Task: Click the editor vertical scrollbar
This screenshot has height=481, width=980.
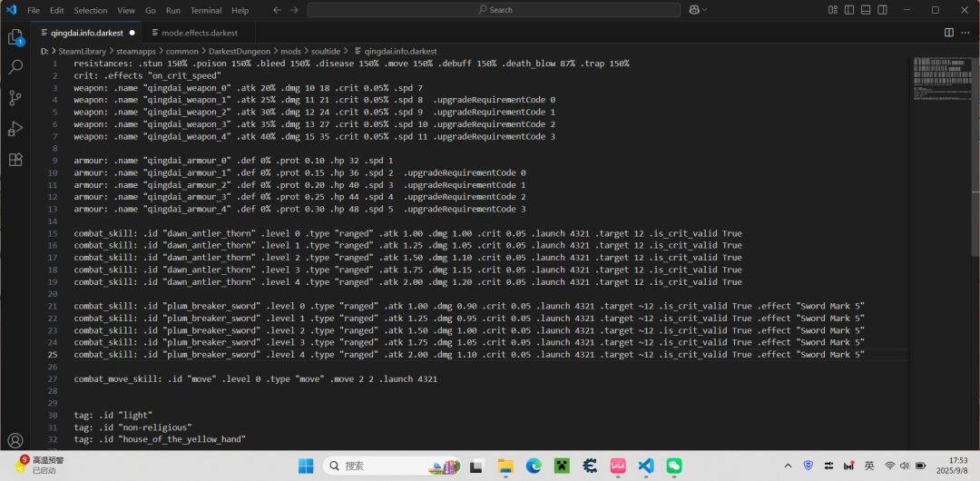Action: [975, 156]
